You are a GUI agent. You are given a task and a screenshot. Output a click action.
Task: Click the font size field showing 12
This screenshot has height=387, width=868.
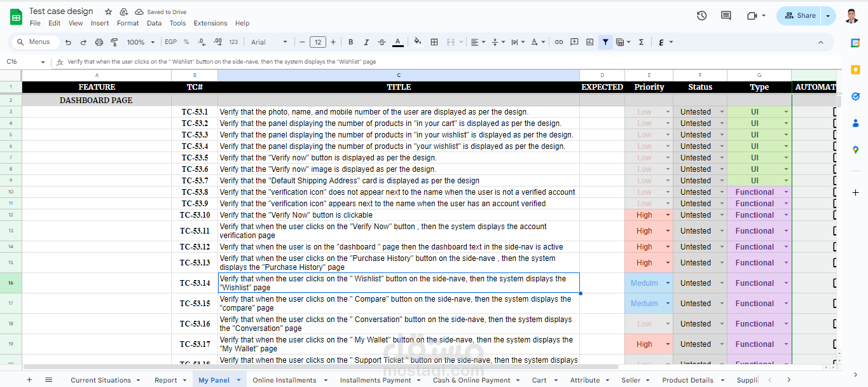(x=318, y=42)
